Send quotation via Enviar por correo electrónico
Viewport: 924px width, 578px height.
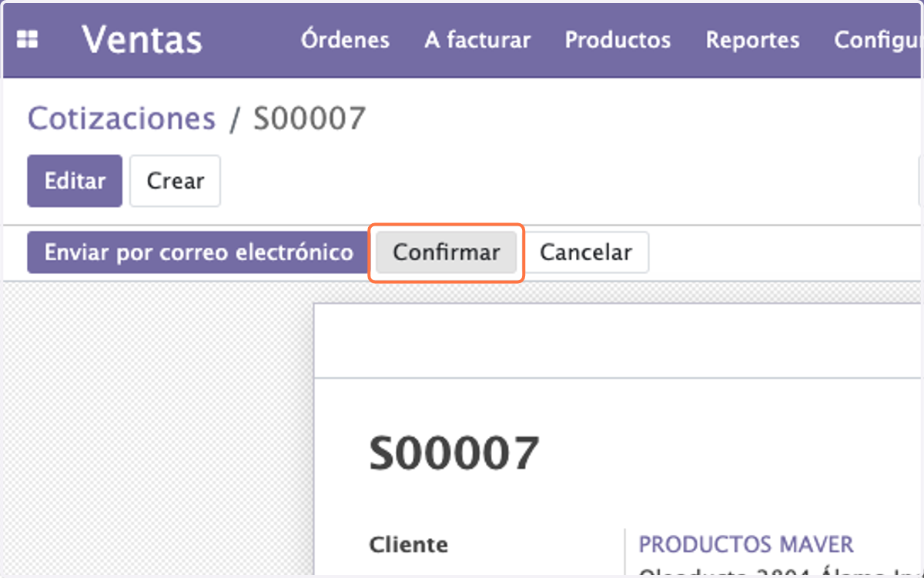199,252
